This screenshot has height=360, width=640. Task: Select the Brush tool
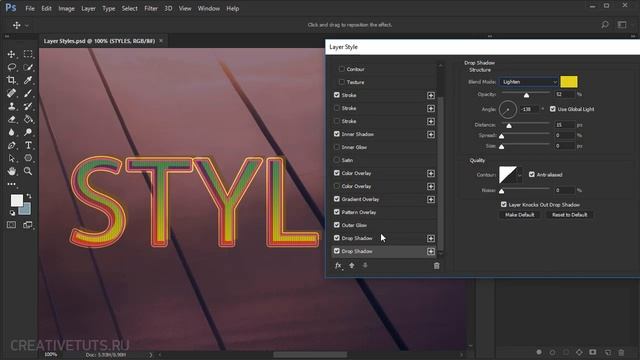28,93
